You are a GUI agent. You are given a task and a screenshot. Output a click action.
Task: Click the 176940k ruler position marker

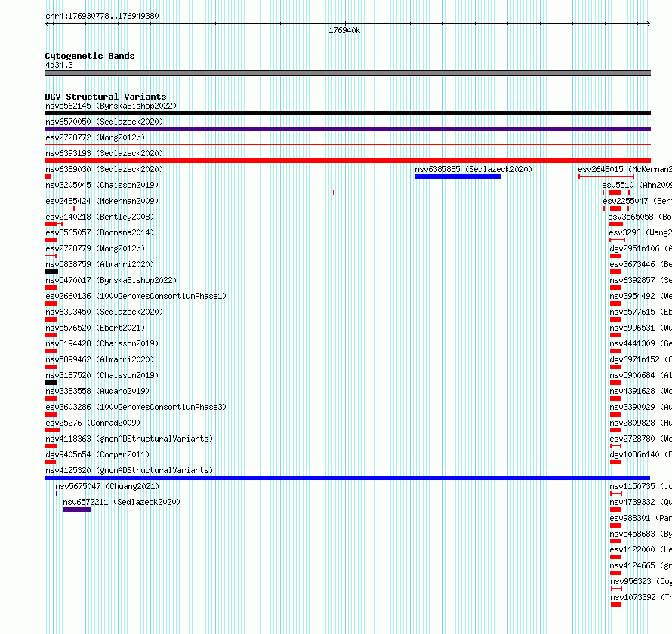coord(344,30)
